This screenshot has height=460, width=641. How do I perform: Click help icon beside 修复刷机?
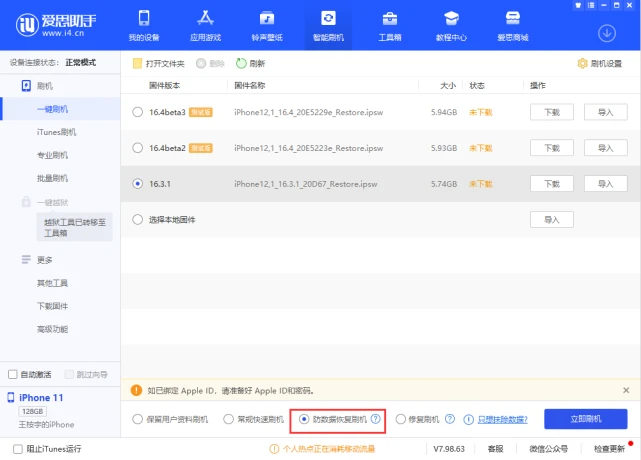pyautogui.click(x=450, y=419)
